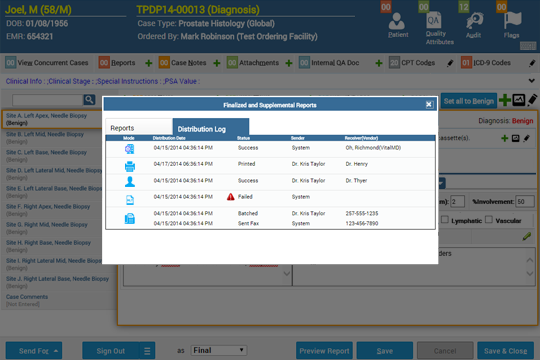Image resolution: width=540 pixels, height=360 pixels.
Task: Click Preview Report button
Action: 324,351
